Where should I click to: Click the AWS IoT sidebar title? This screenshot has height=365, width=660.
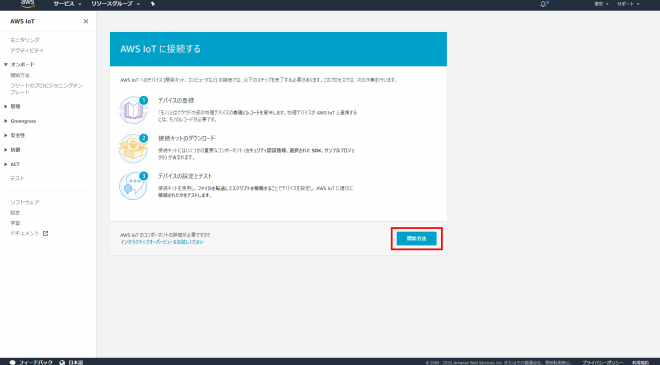point(22,21)
